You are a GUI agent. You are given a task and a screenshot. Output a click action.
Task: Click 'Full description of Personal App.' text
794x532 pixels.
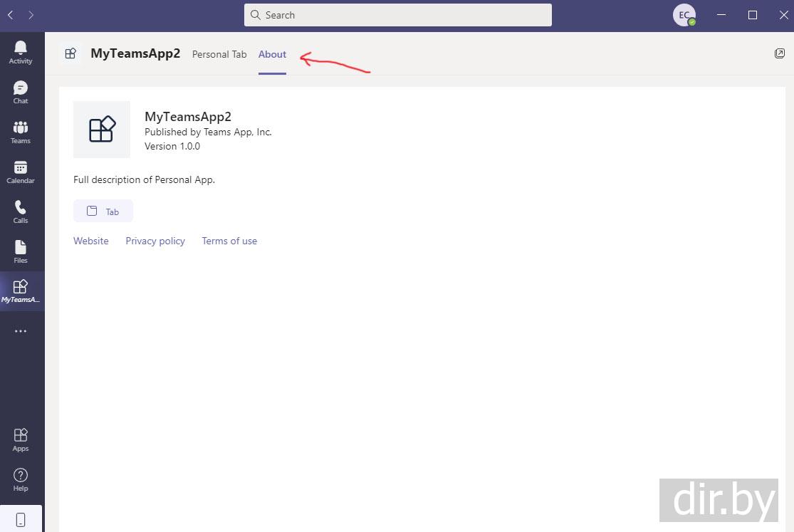145,180
